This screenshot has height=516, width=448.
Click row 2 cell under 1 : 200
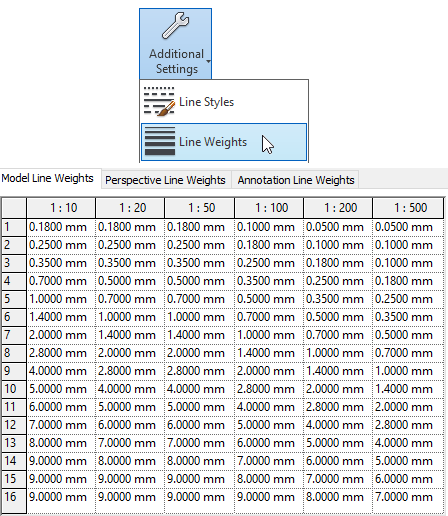pyautogui.click(x=338, y=245)
